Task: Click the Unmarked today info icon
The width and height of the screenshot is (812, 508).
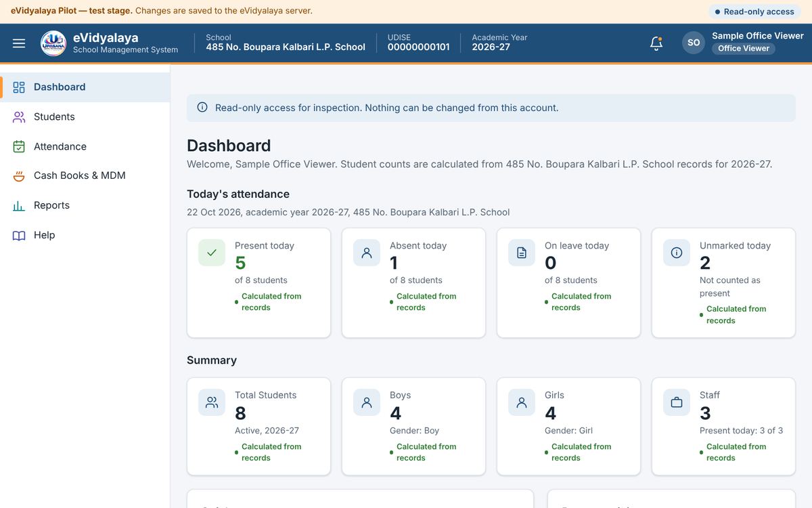Action: point(677,252)
